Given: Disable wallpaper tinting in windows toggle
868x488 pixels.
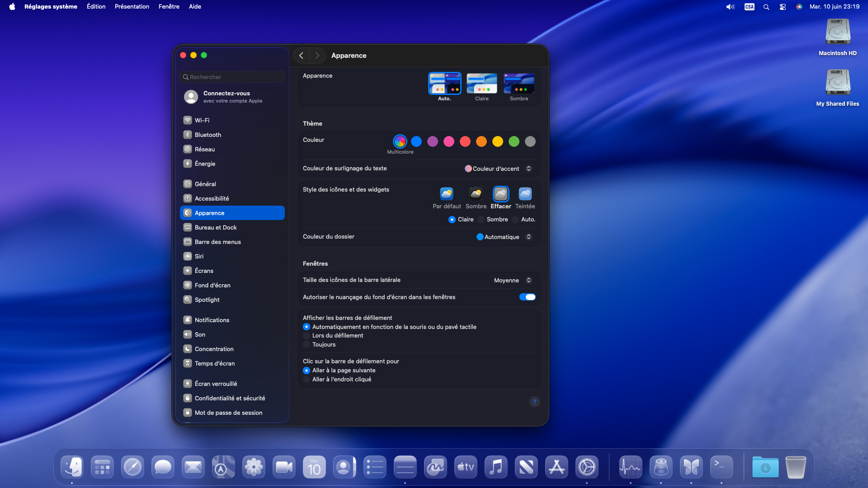Looking at the screenshot, I should tap(527, 297).
